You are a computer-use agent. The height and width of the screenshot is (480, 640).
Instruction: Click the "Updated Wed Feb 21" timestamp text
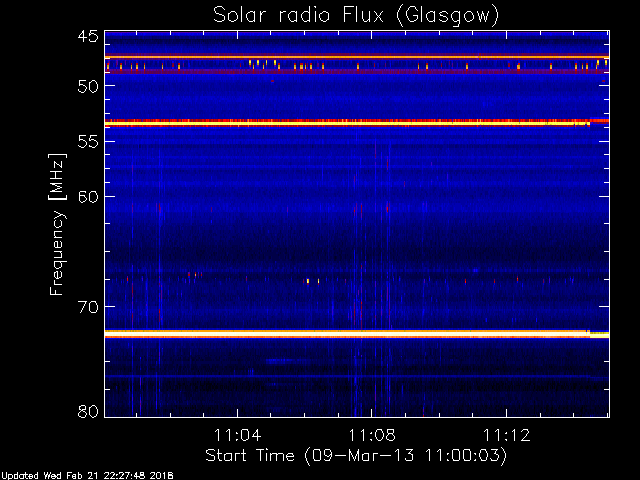pyautogui.click(x=87, y=476)
